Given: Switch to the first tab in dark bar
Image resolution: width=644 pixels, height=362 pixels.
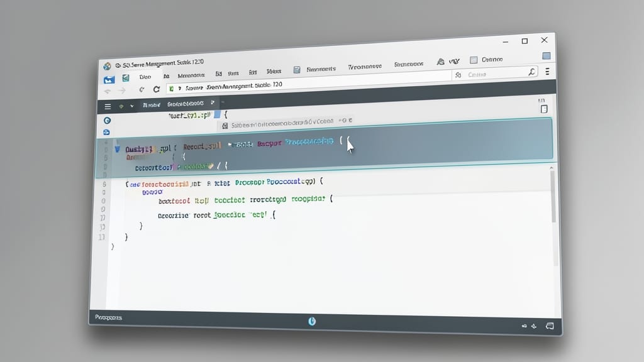Looking at the screenshot, I should tap(151, 105).
